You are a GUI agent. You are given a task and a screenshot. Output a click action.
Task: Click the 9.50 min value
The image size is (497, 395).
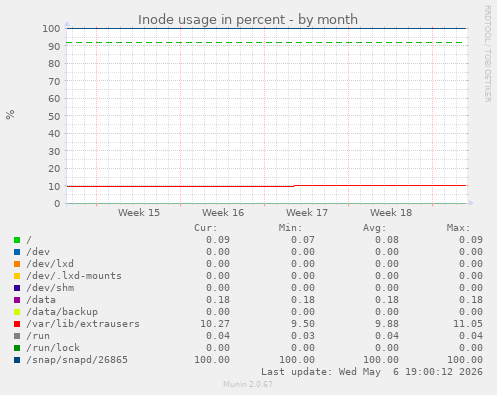[303, 324]
